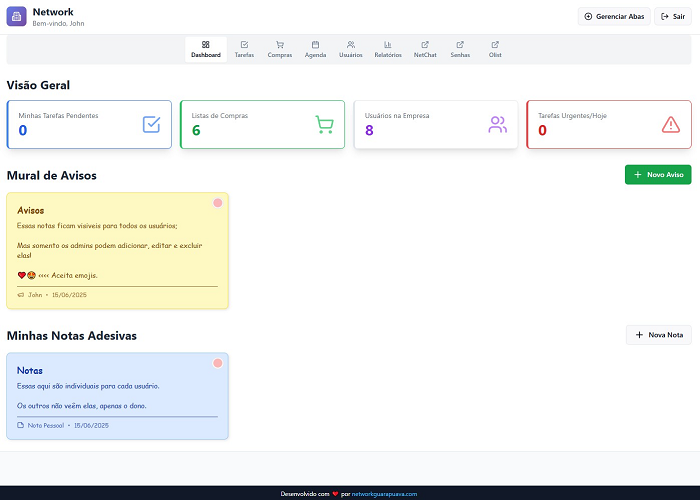Click the purple Network logo icon
Viewport: 700px width, 500px height.
(x=17, y=17)
